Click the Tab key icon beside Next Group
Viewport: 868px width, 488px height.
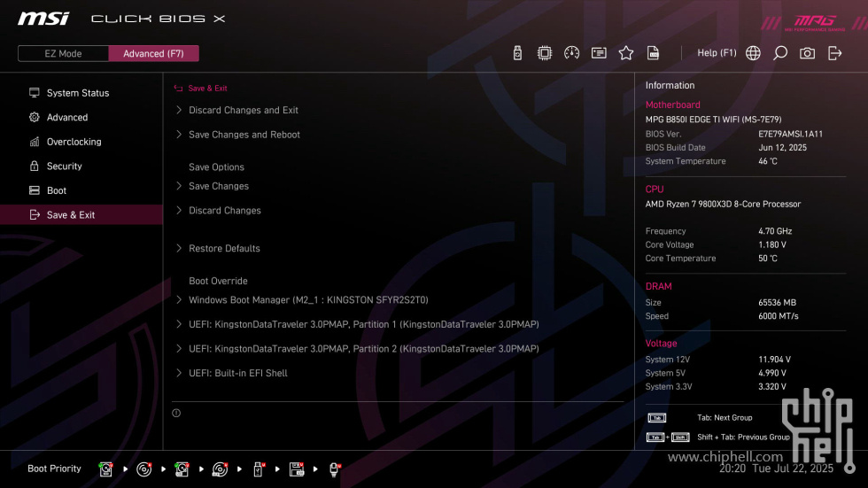point(656,418)
